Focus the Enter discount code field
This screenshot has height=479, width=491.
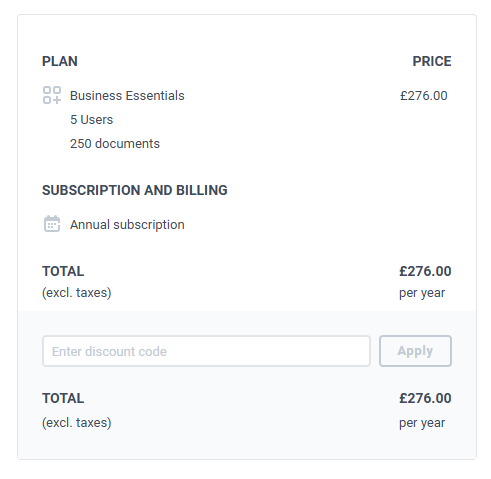pyautogui.click(x=206, y=351)
